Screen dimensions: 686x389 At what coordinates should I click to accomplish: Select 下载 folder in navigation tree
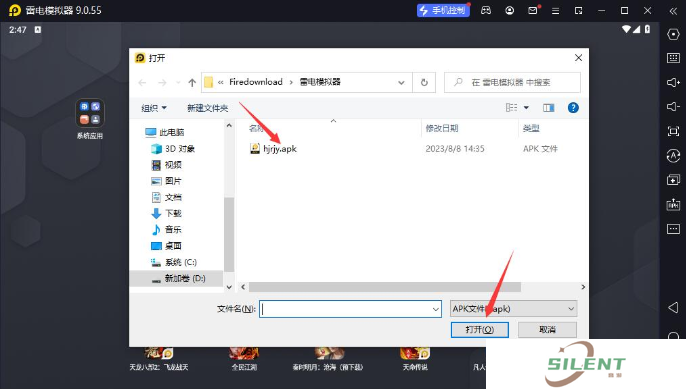(166, 214)
